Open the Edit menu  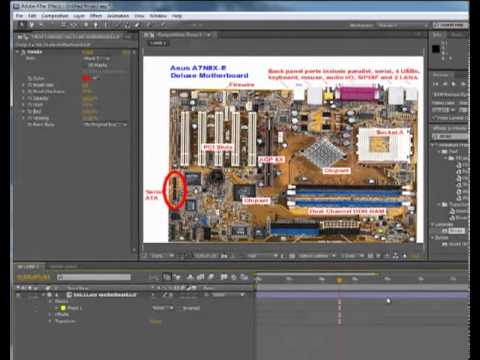32,16
